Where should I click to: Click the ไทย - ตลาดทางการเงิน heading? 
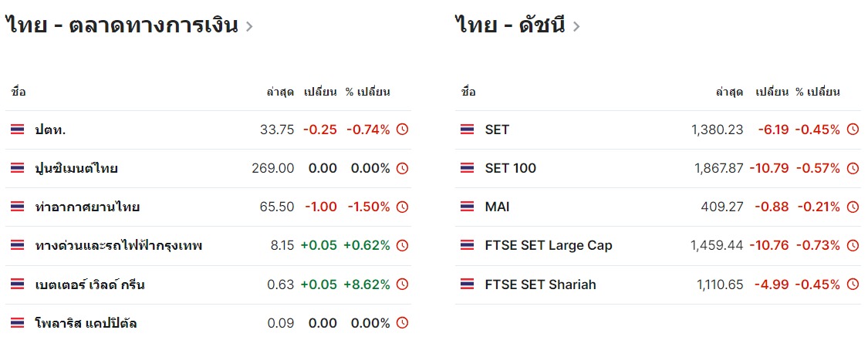(121, 25)
